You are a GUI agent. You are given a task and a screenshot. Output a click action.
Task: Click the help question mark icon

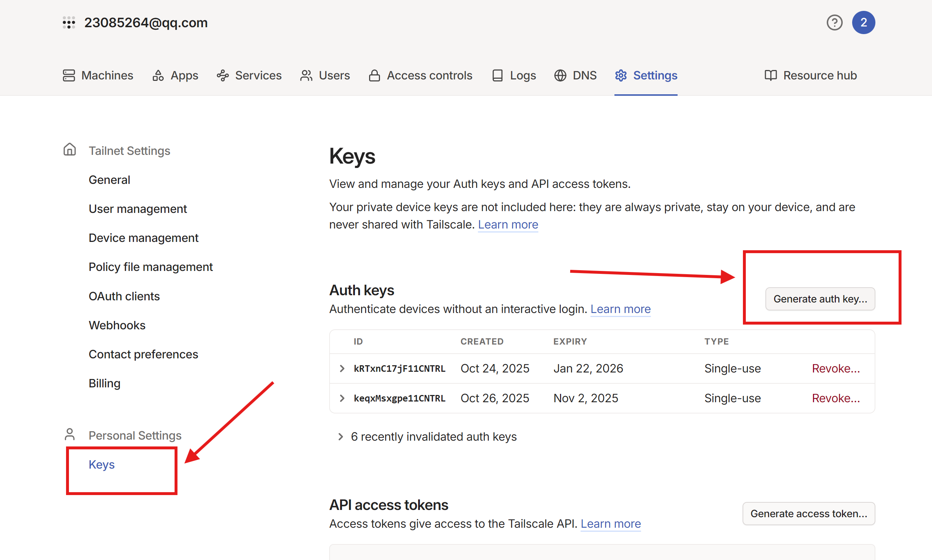[834, 22]
